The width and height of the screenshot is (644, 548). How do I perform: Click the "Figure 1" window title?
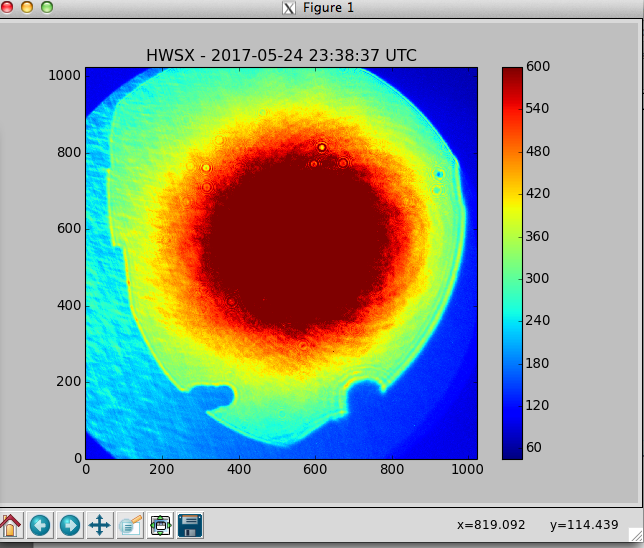328,8
